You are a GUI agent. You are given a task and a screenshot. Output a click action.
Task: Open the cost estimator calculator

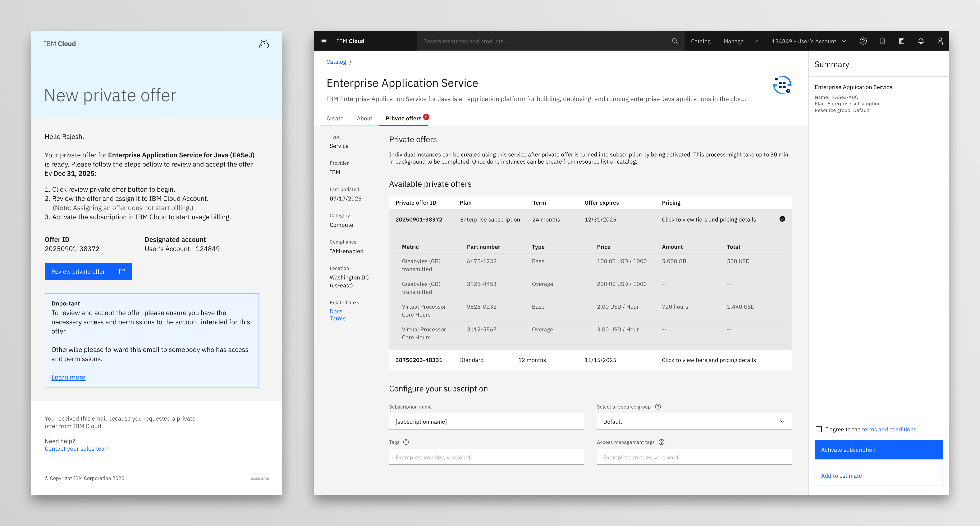click(x=901, y=41)
